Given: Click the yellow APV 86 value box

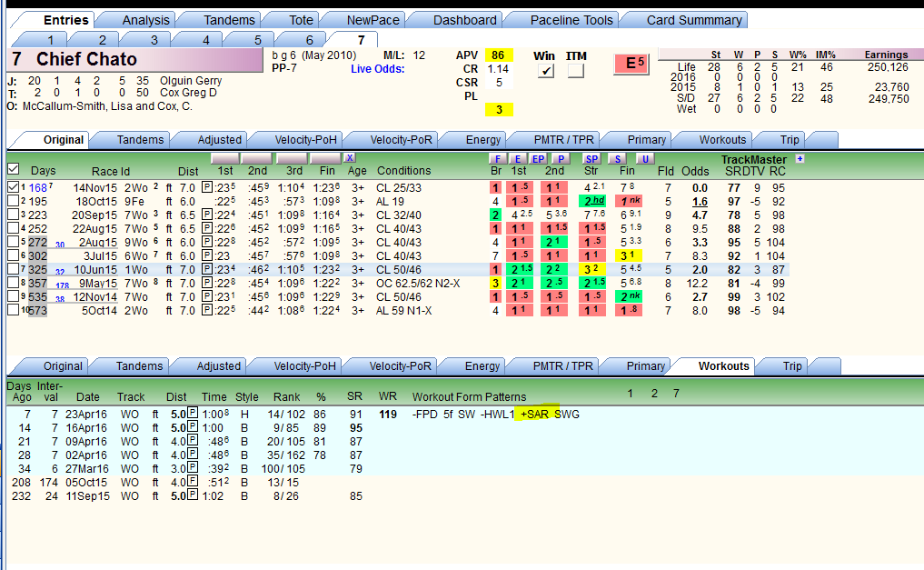Looking at the screenshot, I should coord(499,55).
